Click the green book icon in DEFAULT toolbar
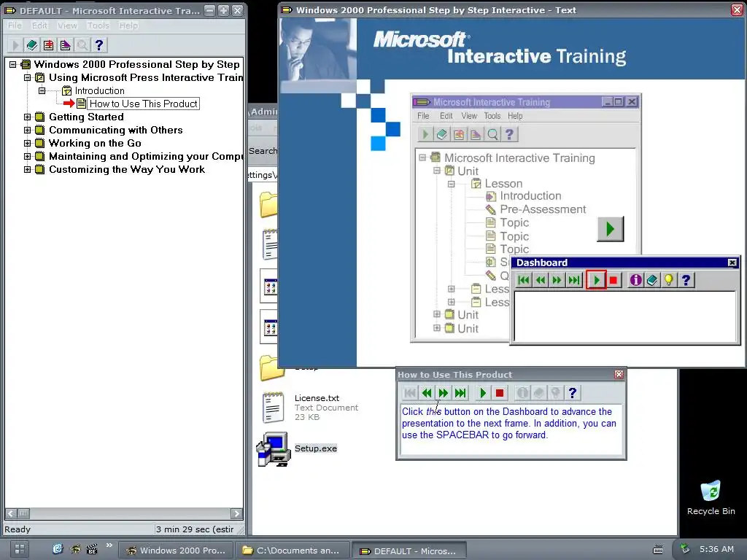The width and height of the screenshot is (747, 560). point(32,45)
